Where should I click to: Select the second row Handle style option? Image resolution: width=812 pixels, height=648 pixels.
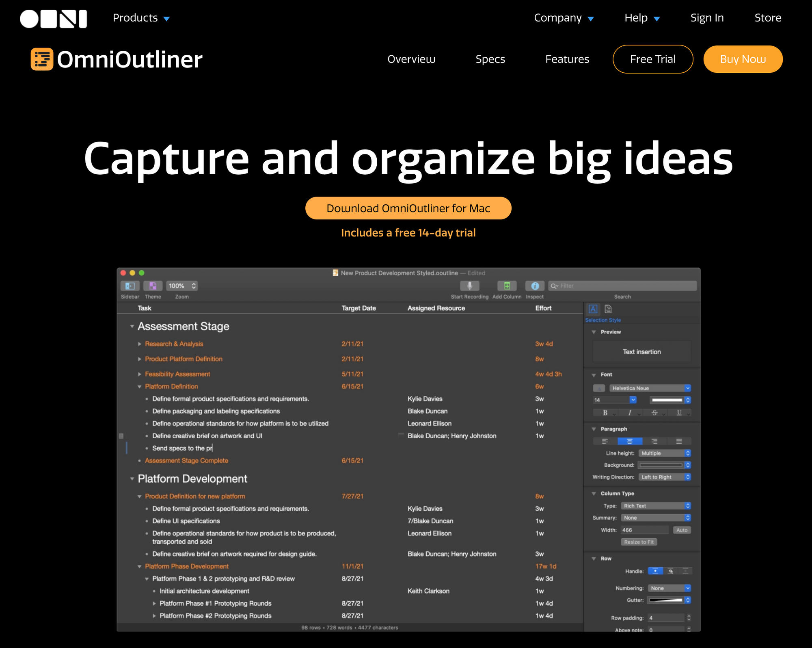pos(670,571)
